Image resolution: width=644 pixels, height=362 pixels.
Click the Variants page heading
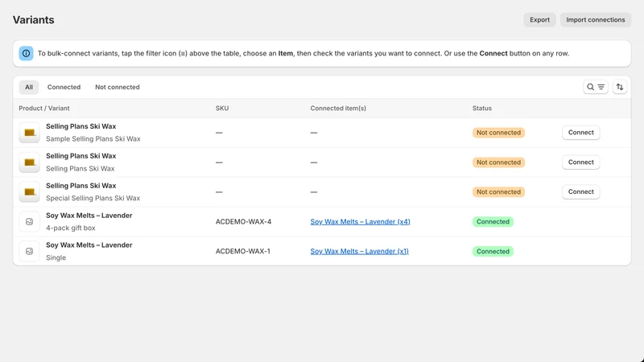[33, 19]
